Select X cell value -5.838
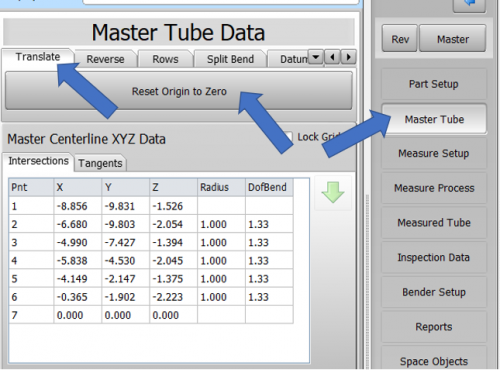 (x=78, y=260)
